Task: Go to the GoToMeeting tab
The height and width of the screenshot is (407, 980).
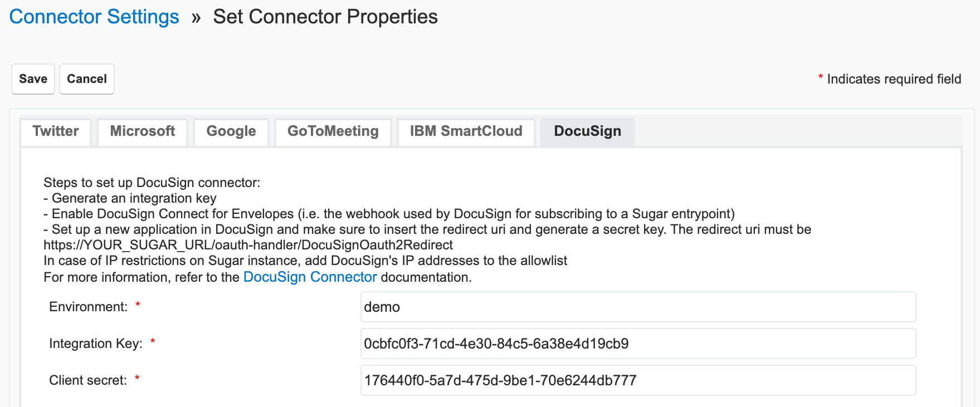Action: 333,131
